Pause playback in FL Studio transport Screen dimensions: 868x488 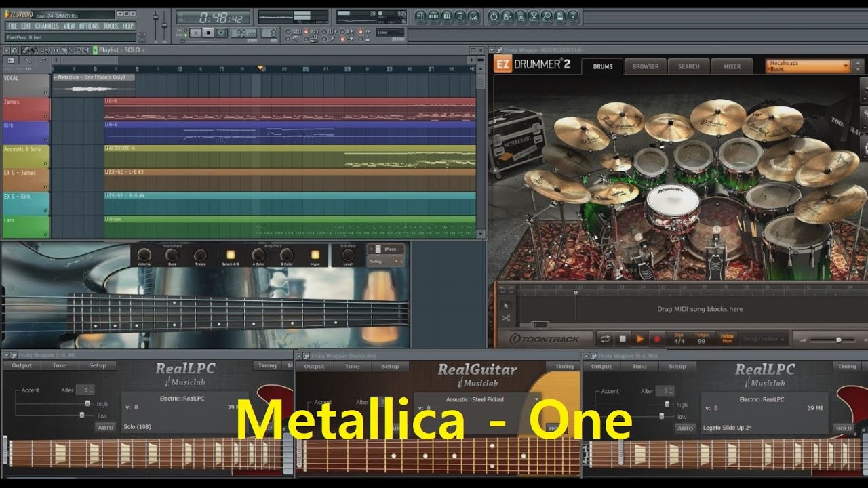click(x=195, y=33)
